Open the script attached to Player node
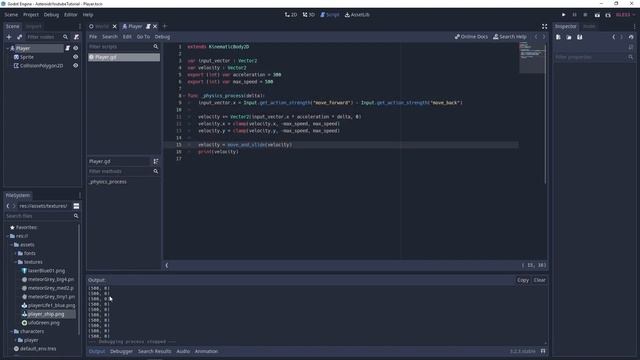This screenshot has width=640, height=360. point(67,48)
